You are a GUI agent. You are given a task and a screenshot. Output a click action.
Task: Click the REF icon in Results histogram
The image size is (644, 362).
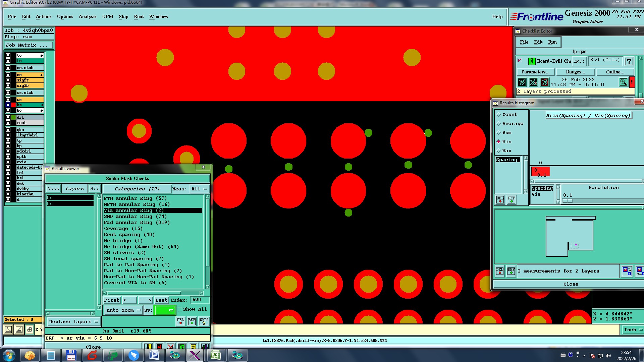click(x=511, y=271)
